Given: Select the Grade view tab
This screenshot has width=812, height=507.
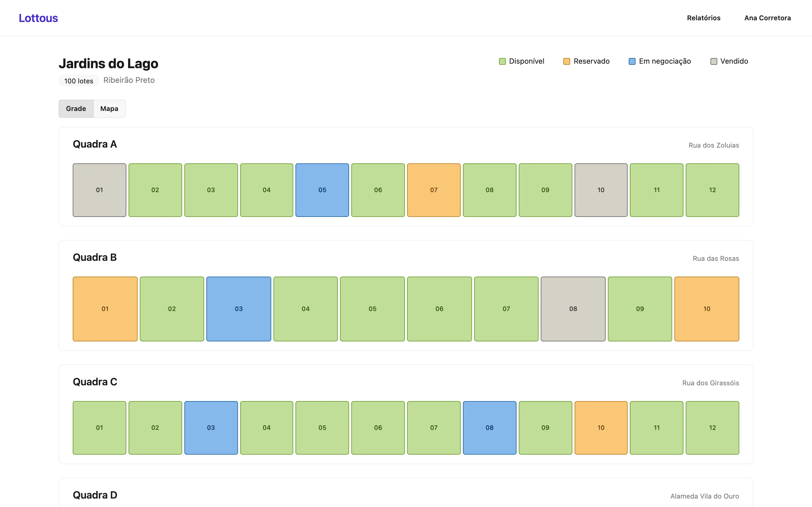Looking at the screenshot, I should [x=76, y=109].
